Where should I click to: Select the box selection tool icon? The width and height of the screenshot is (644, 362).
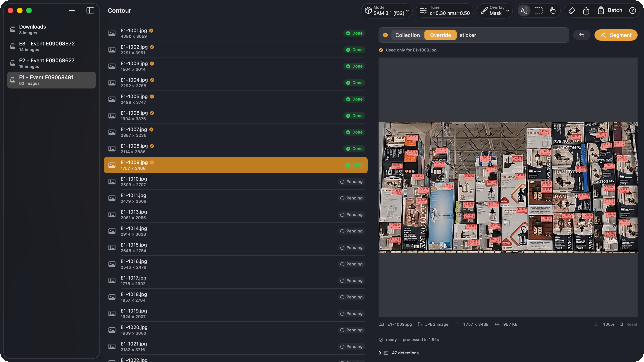click(538, 10)
